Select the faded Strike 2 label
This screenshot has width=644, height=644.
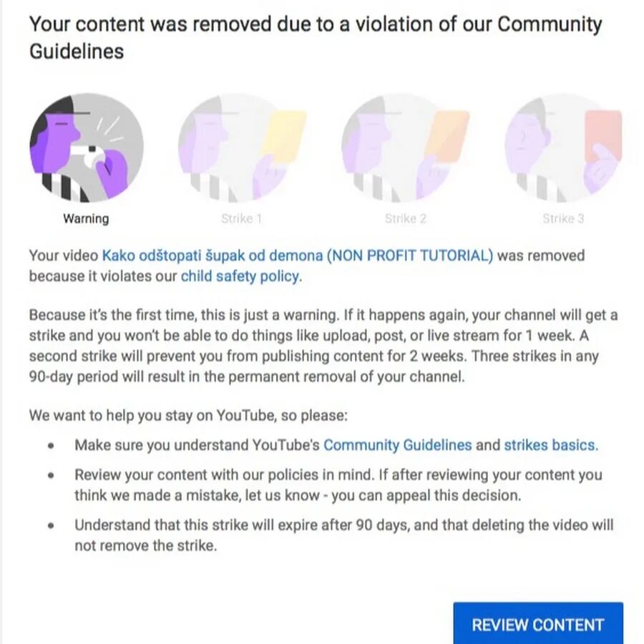click(406, 218)
